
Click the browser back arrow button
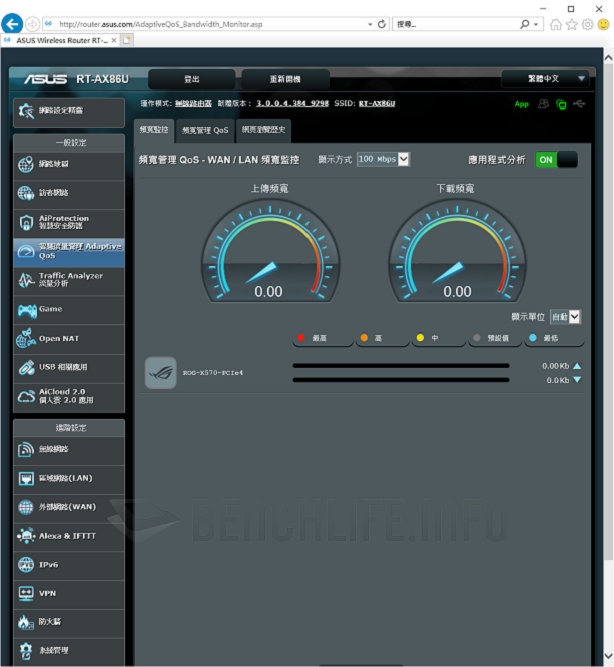pos(12,24)
